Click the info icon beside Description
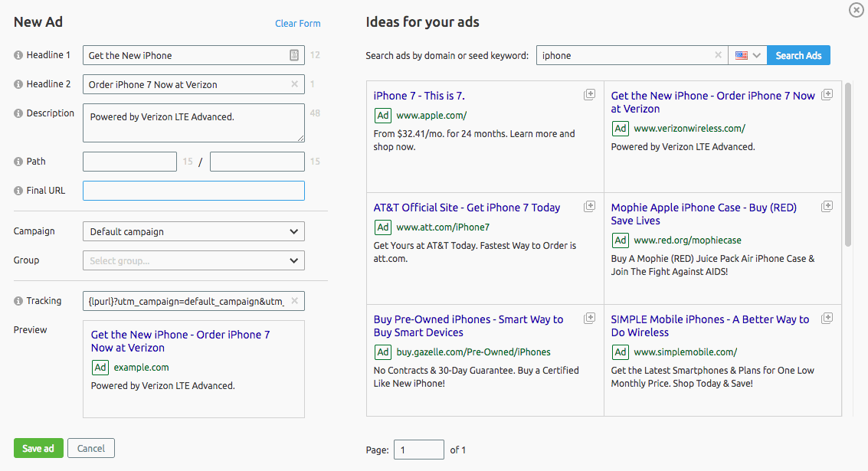The width and height of the screenshot is (868, 471). pos(18,113)
